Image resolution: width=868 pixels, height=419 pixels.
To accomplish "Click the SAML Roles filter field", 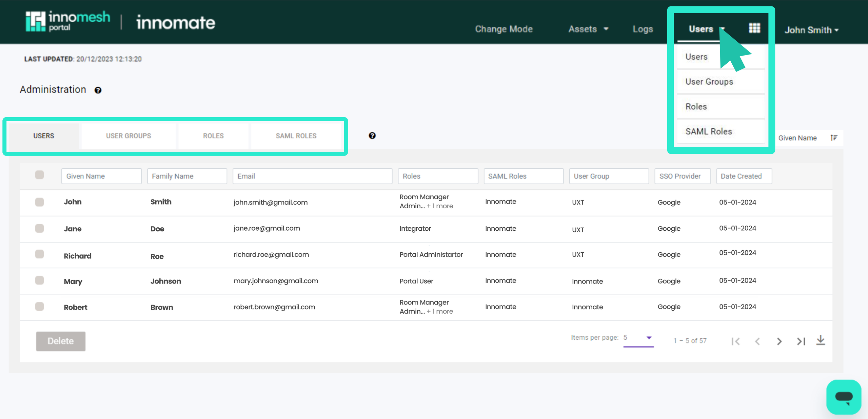I will 524,176.
